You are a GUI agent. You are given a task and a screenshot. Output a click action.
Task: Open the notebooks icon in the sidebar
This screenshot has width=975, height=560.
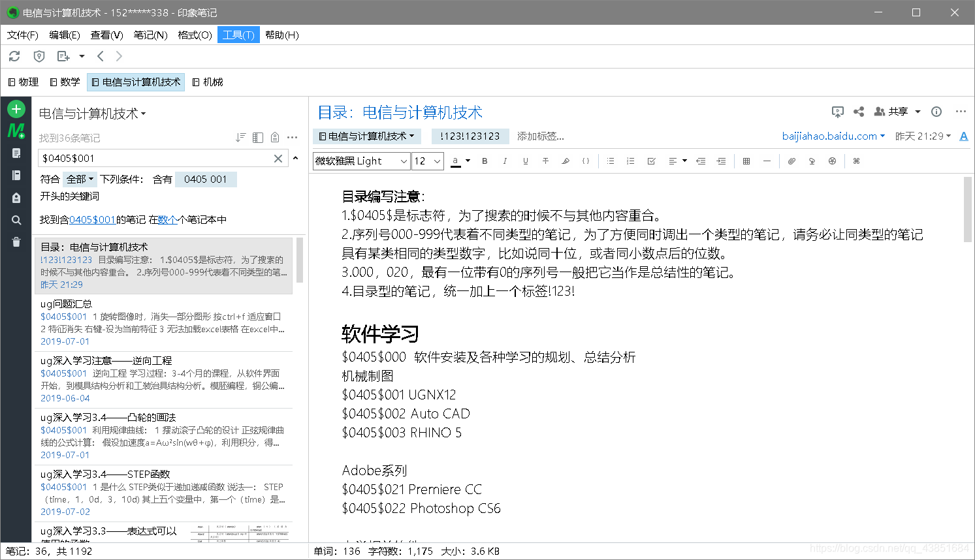16,175
